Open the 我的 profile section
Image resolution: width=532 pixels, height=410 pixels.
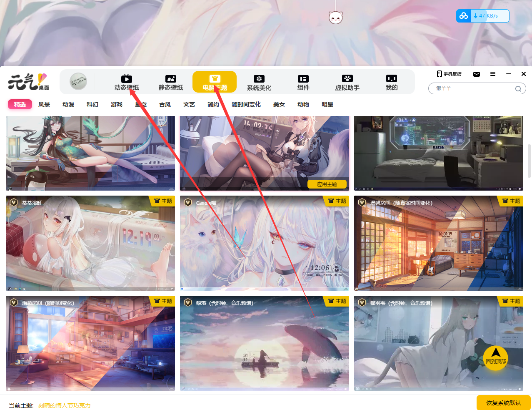point(392,82)
